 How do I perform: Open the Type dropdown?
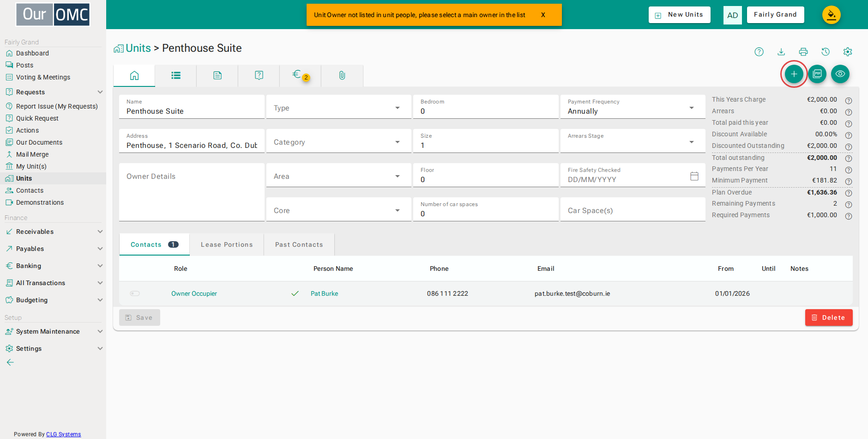click(x=339, y=107)
